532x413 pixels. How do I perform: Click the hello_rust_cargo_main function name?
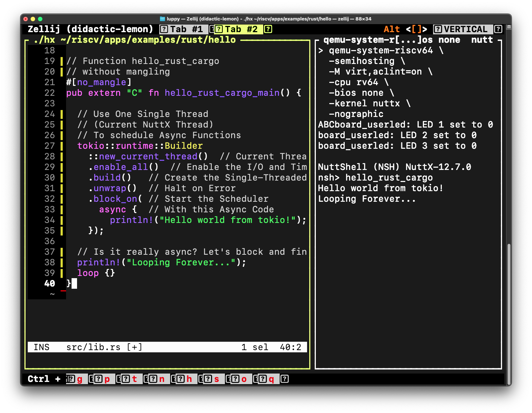point(222,93)
